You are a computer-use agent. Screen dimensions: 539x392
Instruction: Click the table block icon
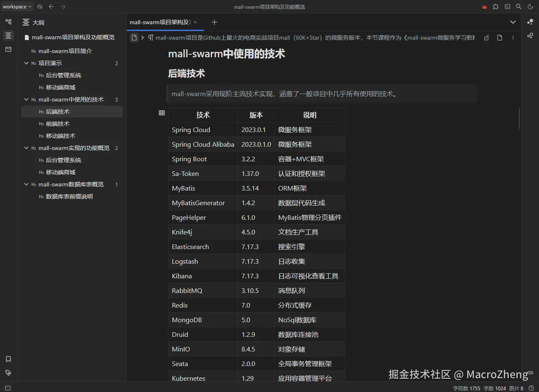click(162, 113)
